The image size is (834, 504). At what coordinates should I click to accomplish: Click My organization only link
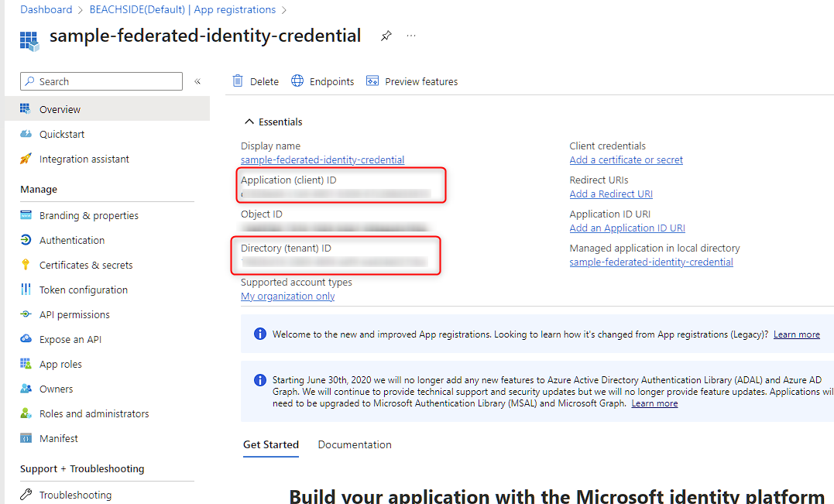tap(288, 296)
